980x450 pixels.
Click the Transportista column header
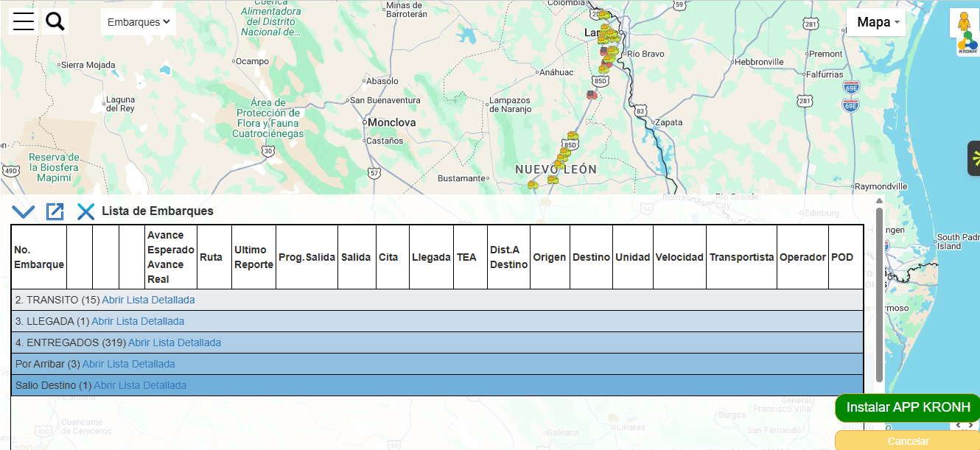coord(741,257)
